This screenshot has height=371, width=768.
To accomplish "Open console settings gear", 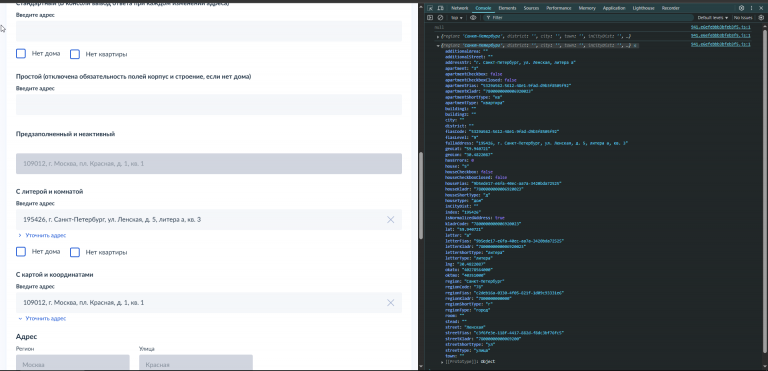I will coord(761,18).
